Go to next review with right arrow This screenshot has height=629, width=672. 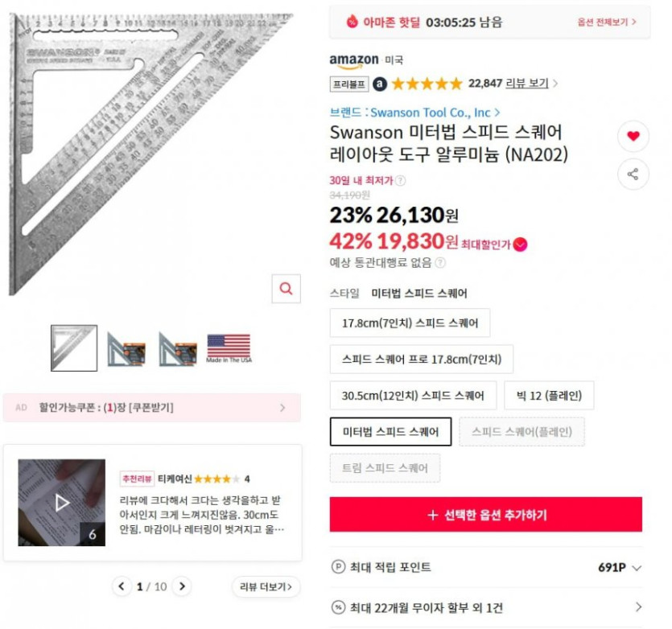click(x=183, y=586)
